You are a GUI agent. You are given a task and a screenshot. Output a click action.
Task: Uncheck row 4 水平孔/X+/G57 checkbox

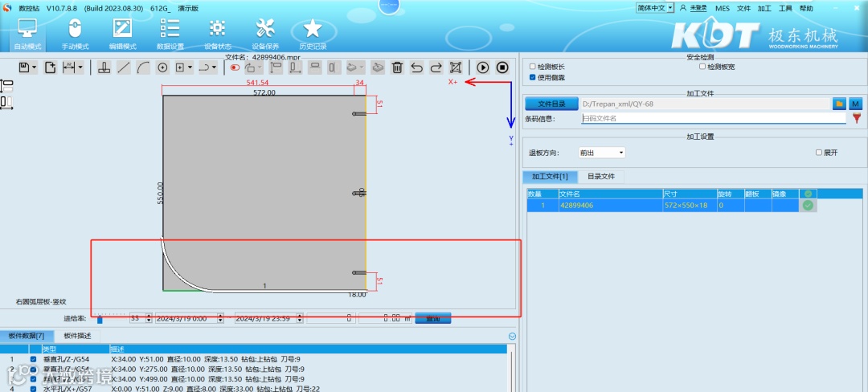pyautogui.click(x=33, y=390)
